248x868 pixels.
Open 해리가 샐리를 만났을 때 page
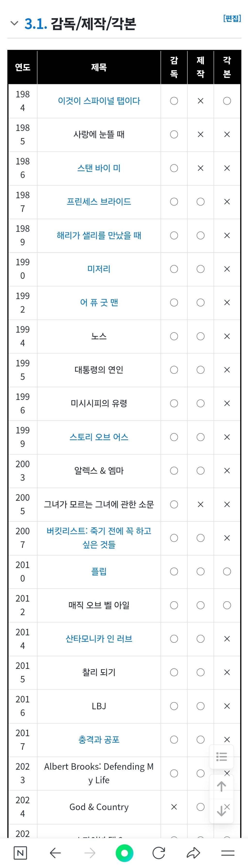(99, 235)
